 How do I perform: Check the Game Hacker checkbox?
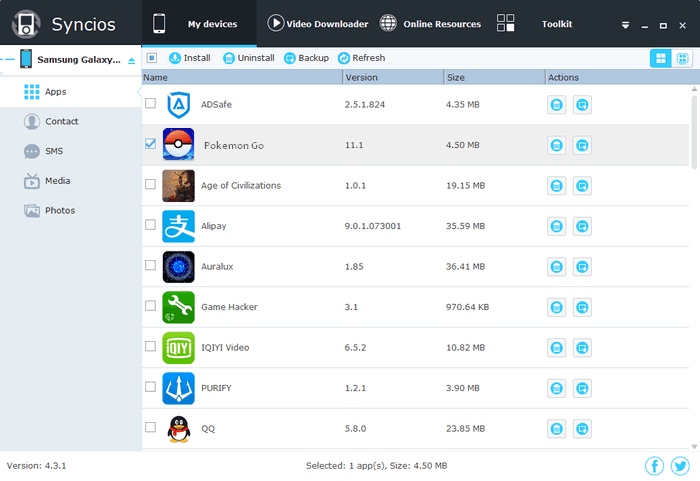pos(150,305)
